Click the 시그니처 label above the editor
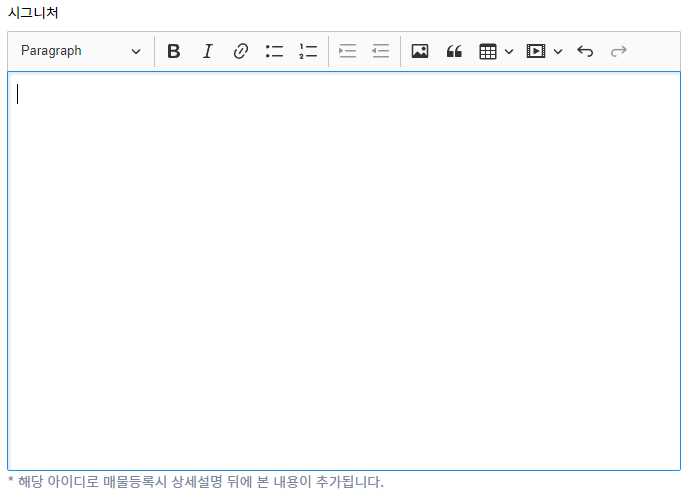Screen dimensions: 684x499 (x=33, y=13)
